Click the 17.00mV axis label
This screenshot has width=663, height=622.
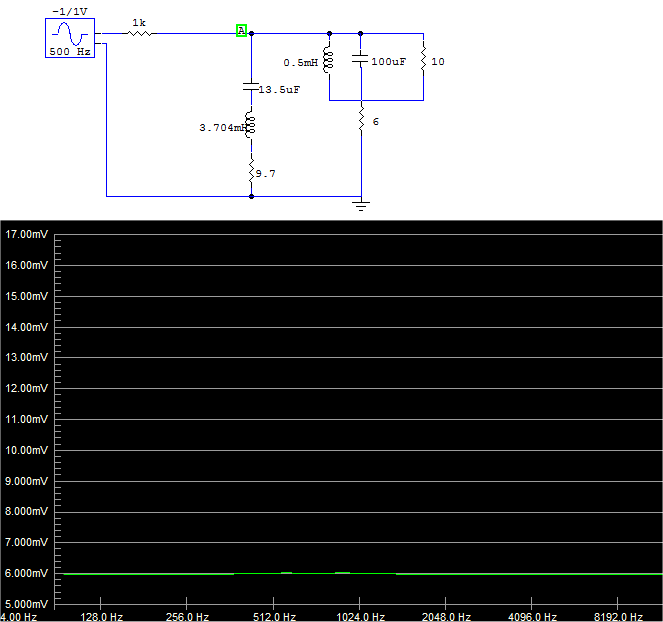27,234
